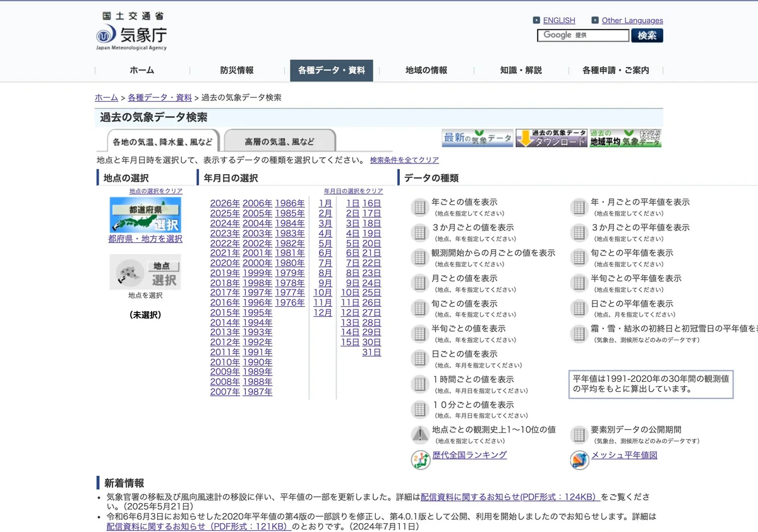The height and width of the screenshot is (532, 758).
Task: Select the day 15日
Action: pos(350,342)
